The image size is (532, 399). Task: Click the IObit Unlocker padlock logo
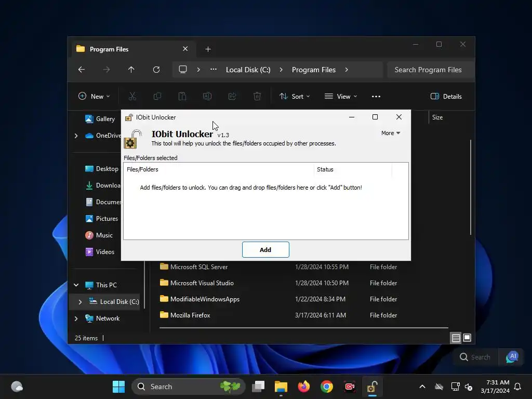coord(133,139)
